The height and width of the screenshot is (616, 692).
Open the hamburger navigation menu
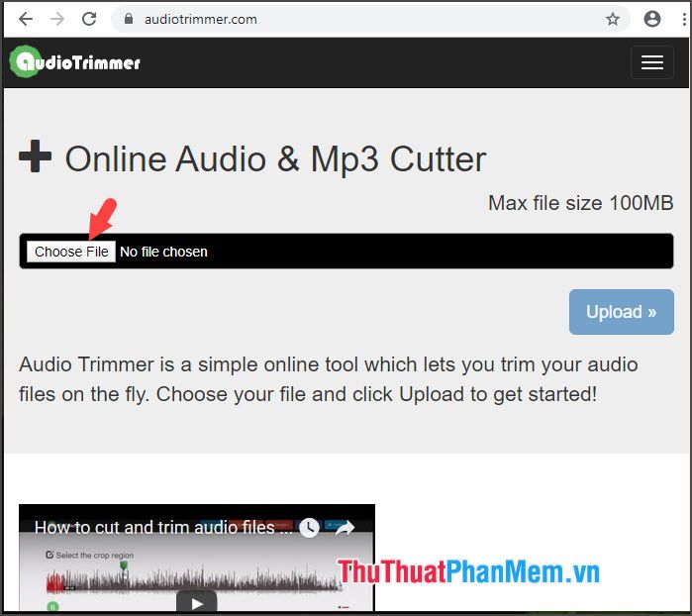pos(651,62)
